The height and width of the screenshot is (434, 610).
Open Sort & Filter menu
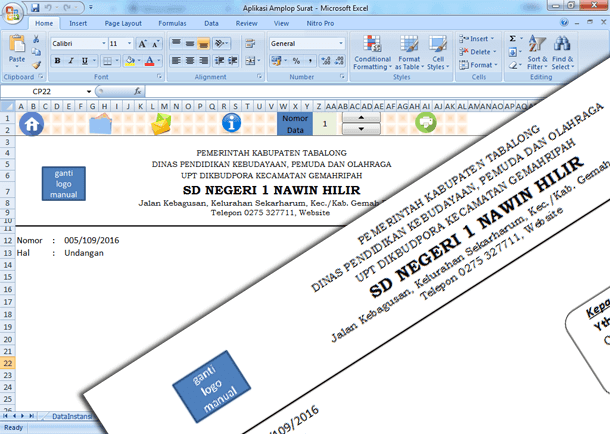click(537, 52)
